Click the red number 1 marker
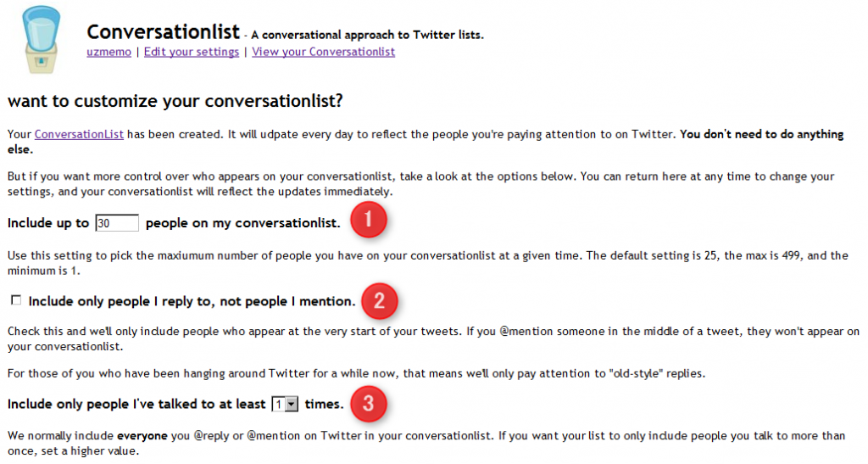This screenshot has height=464, width=868. pos(368,220)
